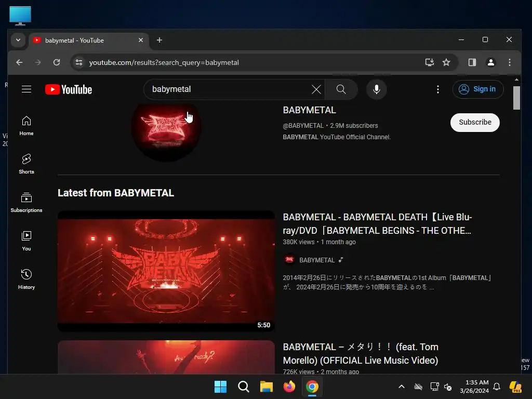The height and width of the screenshot is (399, 532).
Task: Open the BABYMETAL DEATH Live Blu-ray video title
Action: pos(377,224)
